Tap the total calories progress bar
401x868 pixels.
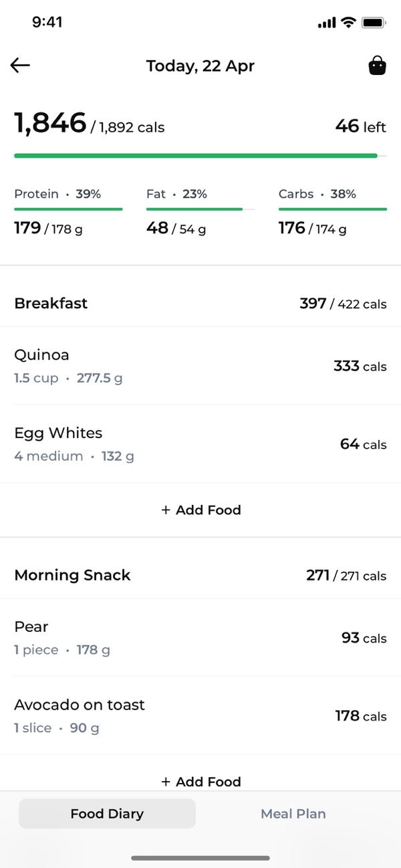(x=200, y=156)
